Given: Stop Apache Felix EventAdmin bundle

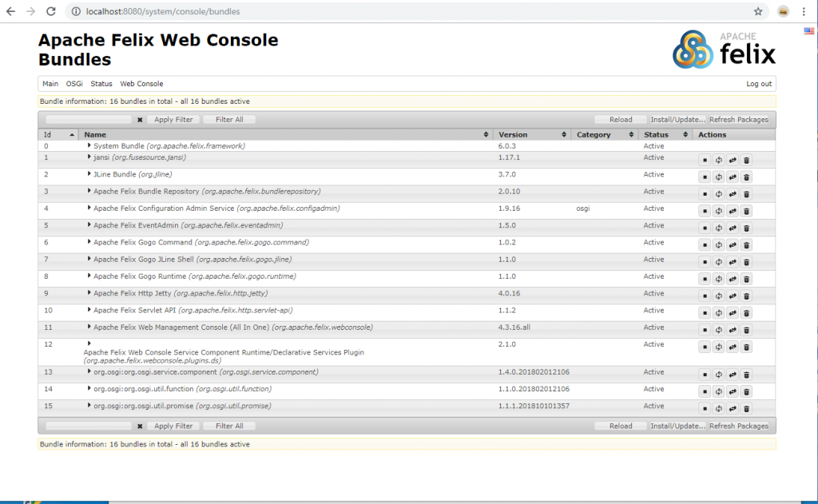Looking at the screenshot, I should coord(705,228).
